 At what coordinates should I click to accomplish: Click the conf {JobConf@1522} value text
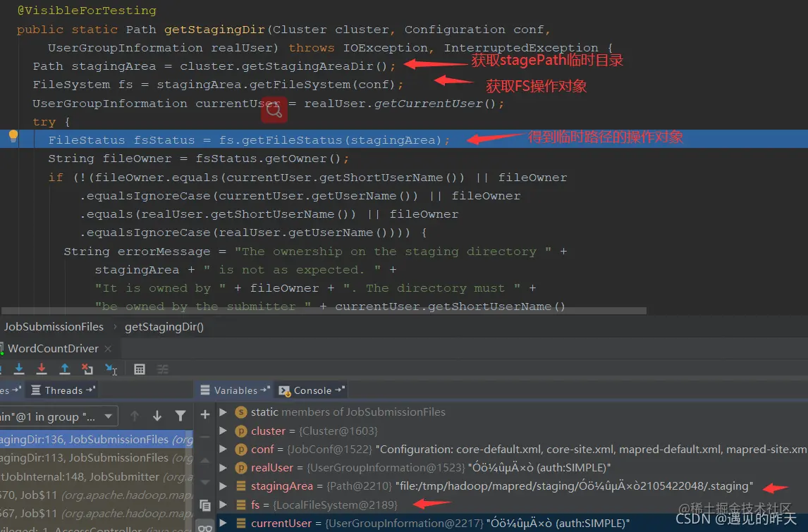pyautogui.click(x=329, y=449)
